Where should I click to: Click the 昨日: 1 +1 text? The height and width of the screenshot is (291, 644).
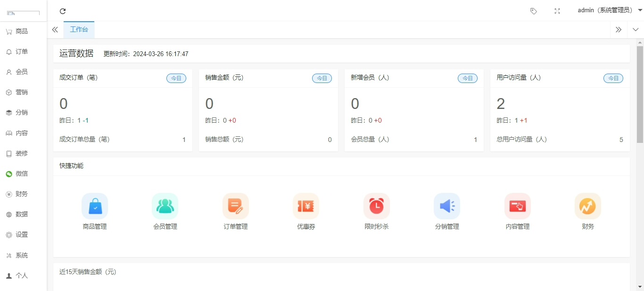[512, 121]
